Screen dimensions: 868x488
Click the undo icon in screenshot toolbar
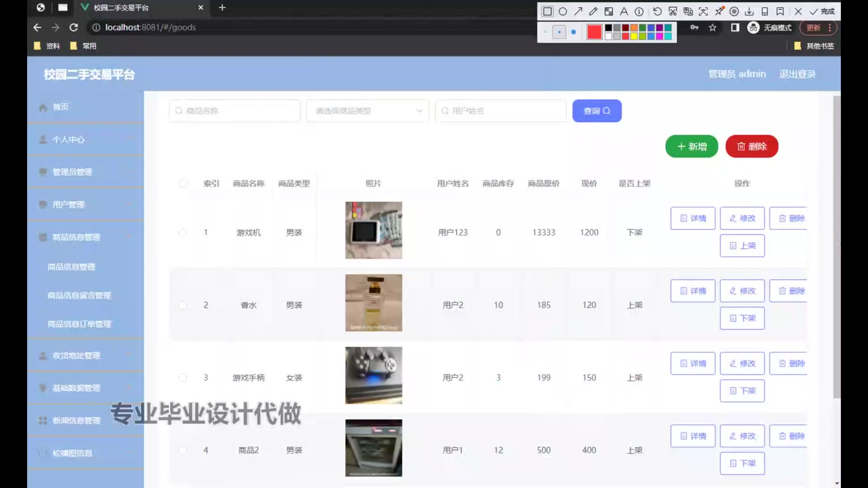click(x=657, y=12)
